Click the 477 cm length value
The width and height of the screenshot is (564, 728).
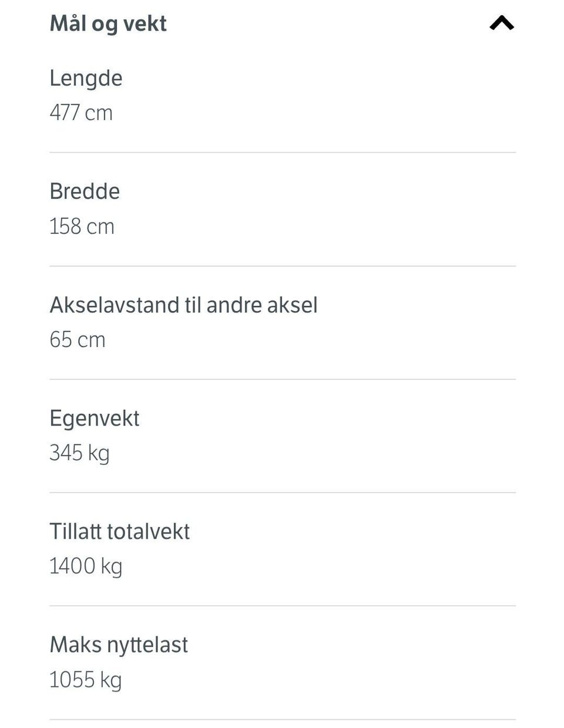click(x=81, y=112)
